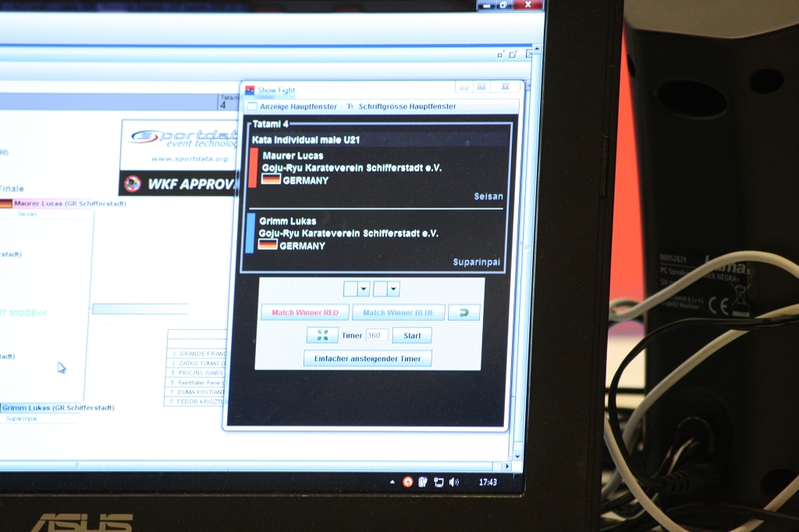Close the main background application window
The width and height of the screenshot is (799, 532).
tap(528, 5)
